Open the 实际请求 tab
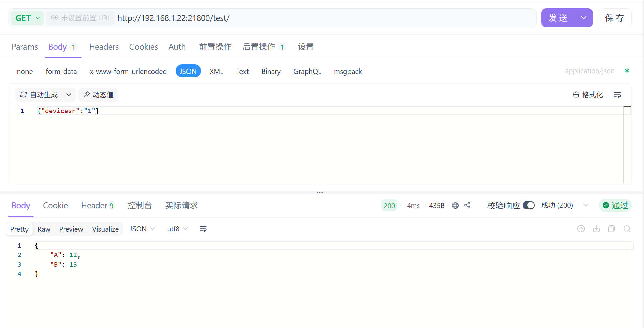This screenshot has height=328, width=644. 181,205
